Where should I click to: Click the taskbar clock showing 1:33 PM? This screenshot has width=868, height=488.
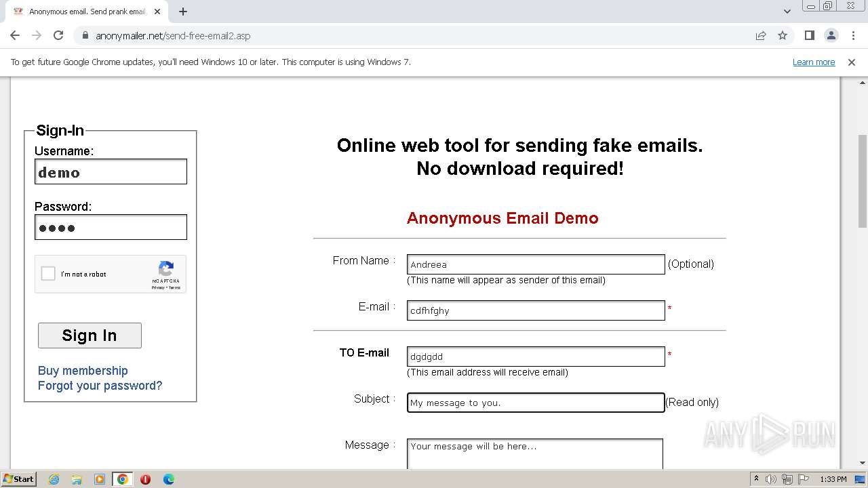click(833, 479)
